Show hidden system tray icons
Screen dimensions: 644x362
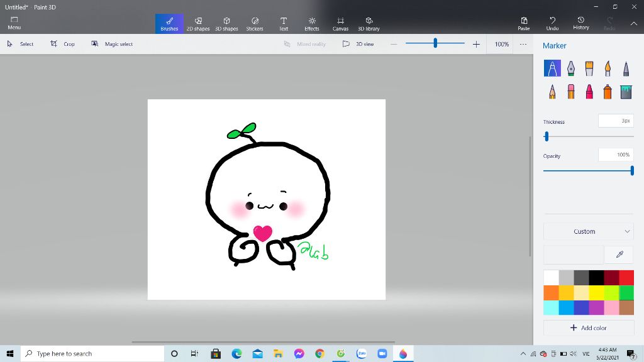(x=523, y=353)
